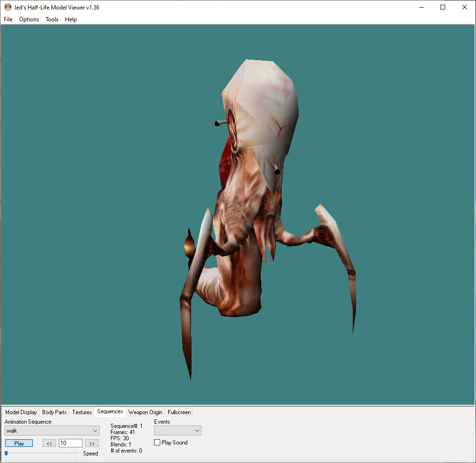Maximize the model viewer window
Screen dimensions: 476x463
tap(443, 7)
